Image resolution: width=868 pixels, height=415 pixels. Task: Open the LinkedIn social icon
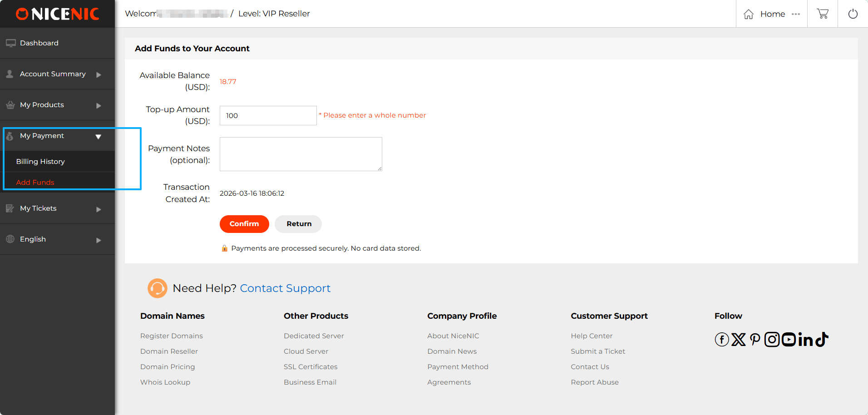tap(806, 340)
